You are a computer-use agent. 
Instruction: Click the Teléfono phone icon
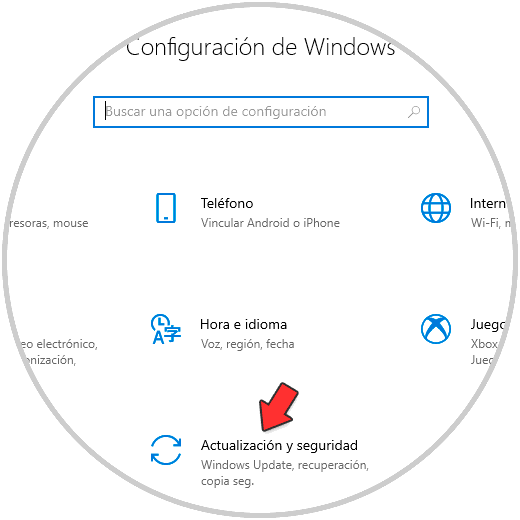coord(166,208)
